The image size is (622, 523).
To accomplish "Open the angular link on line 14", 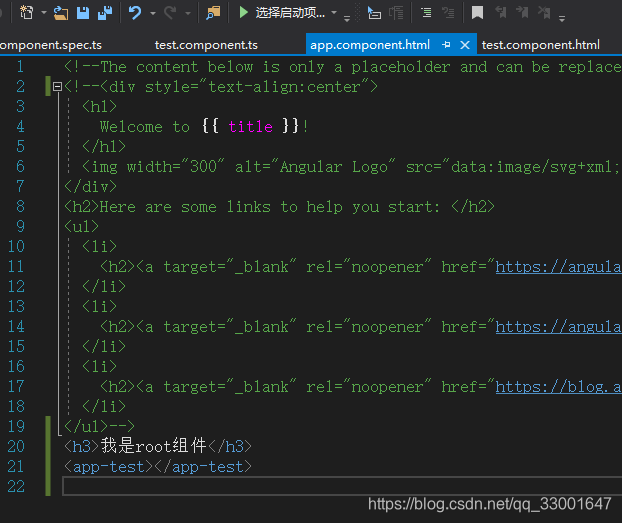I will (559, 327).
